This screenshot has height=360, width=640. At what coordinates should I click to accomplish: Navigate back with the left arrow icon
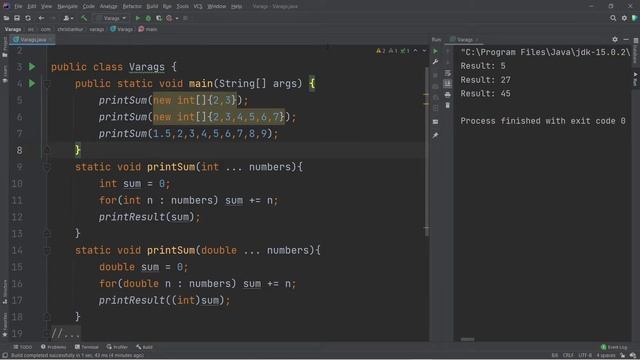tap(41, 18)
